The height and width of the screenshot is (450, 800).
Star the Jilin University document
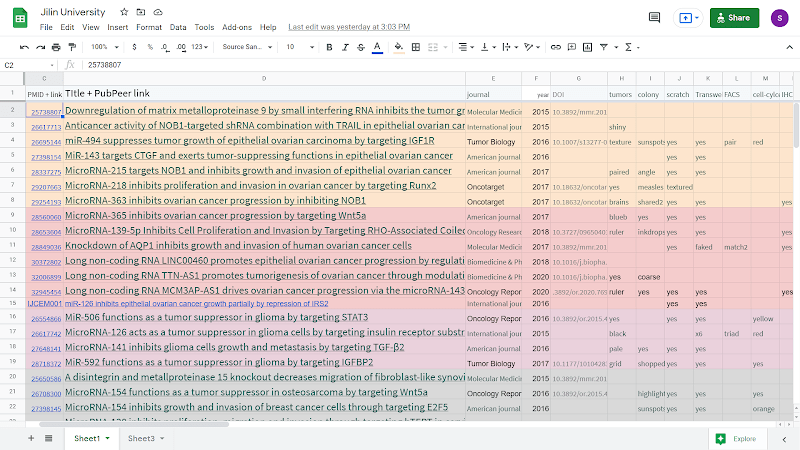pyautogui.click(x=123, y=11)
